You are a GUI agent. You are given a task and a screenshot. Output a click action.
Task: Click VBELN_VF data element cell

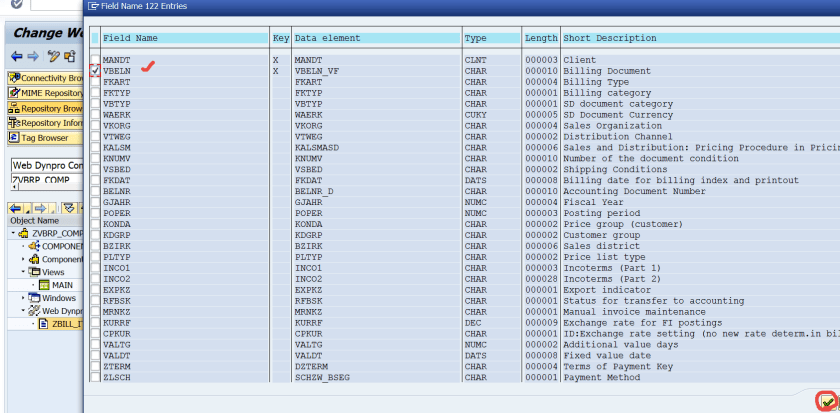(x=317, y=71)
